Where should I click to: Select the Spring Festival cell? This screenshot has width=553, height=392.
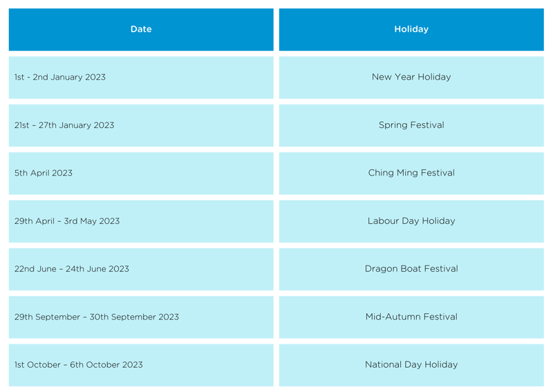pos(411,125)
